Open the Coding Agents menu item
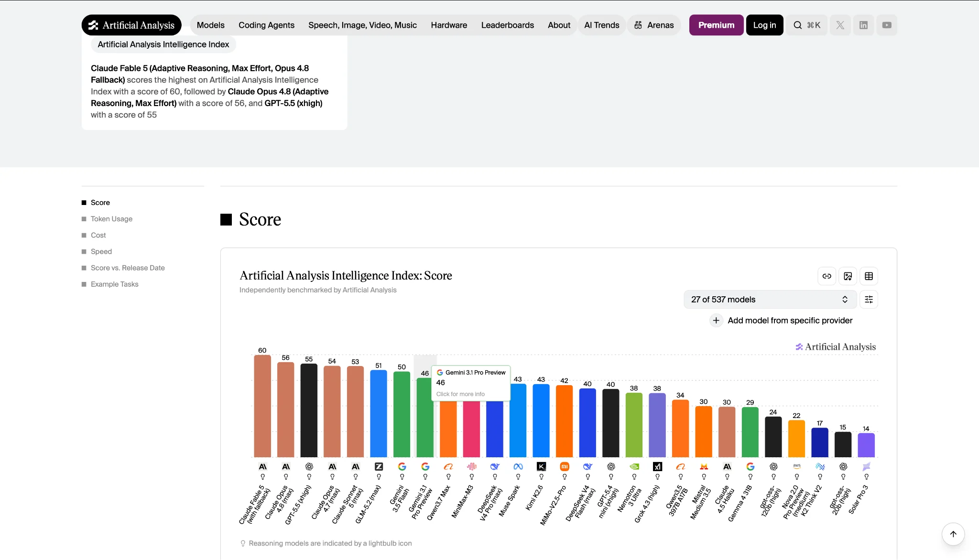 click(x=266, y=25)
